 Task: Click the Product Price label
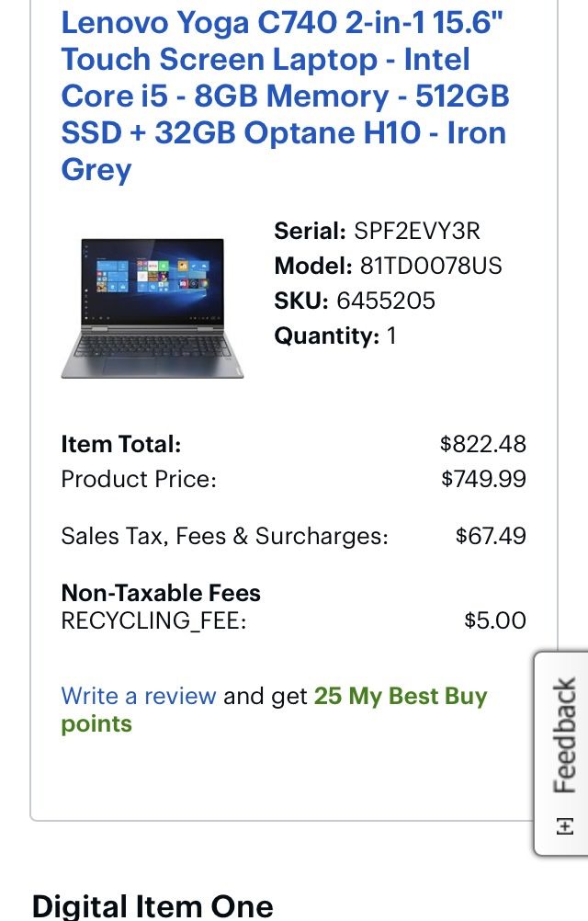139,479
